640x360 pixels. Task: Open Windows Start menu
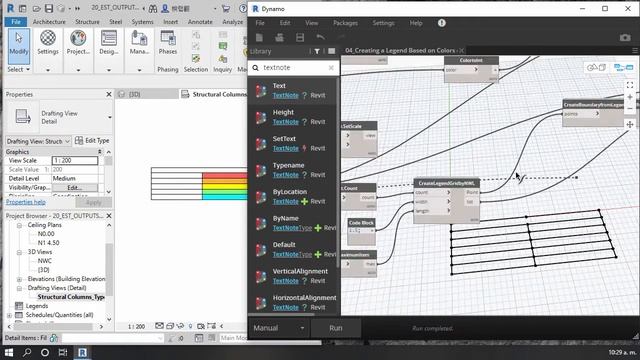pos(9,352)
